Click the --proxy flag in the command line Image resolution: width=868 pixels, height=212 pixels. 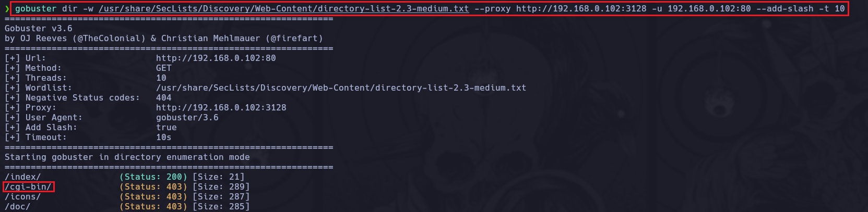tap(492, 9)
